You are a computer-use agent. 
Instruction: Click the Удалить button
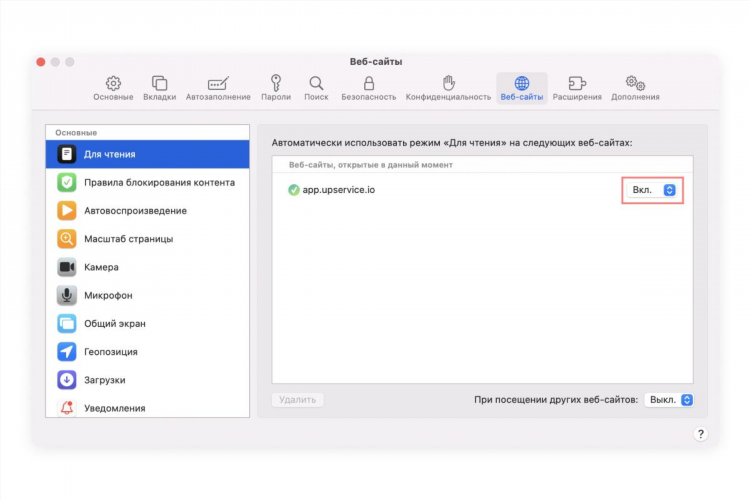tap(298, 400)
